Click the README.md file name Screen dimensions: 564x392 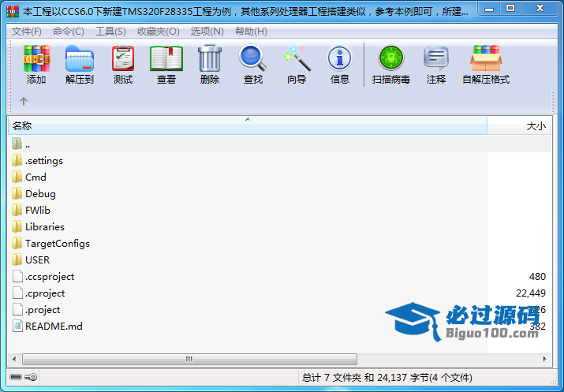point(54,327)
